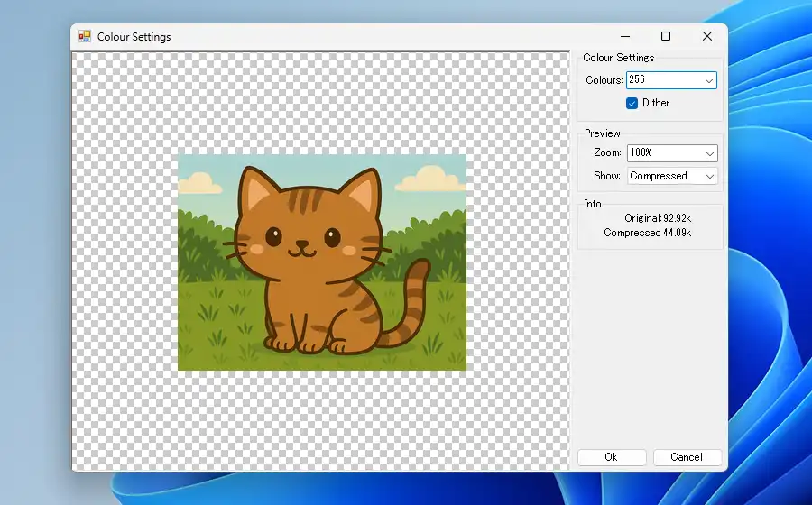
Task: Click the Cancel button
Action: coord(687,457)
